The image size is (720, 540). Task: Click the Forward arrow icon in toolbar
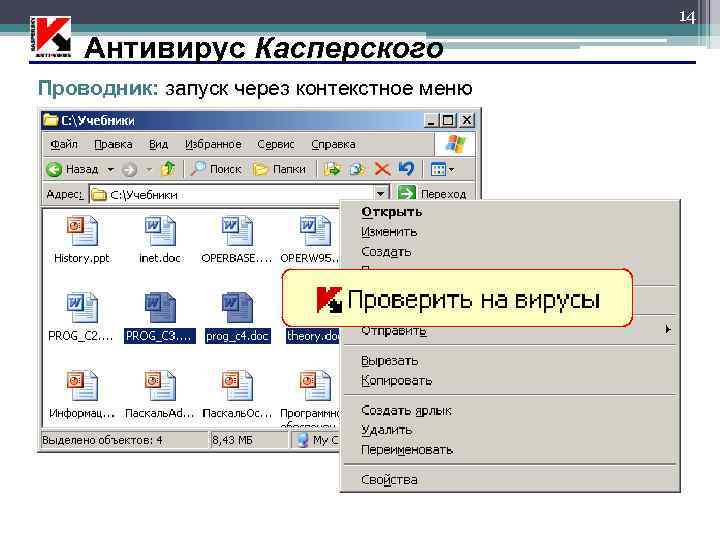pos(129,170)
